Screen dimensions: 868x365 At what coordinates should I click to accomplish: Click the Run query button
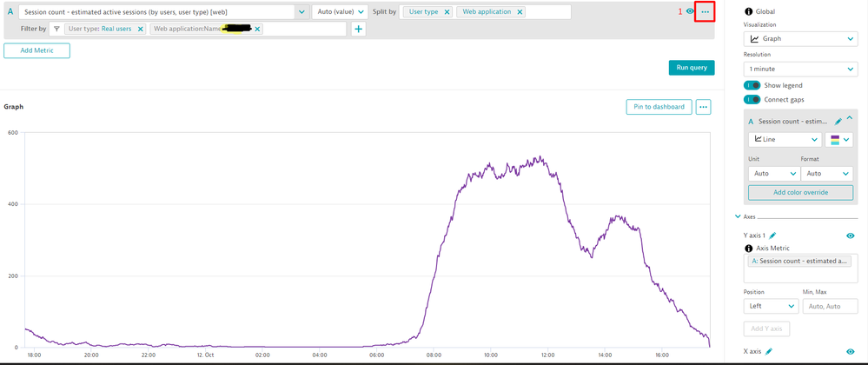pyautogui.click(x=691, y=68)
